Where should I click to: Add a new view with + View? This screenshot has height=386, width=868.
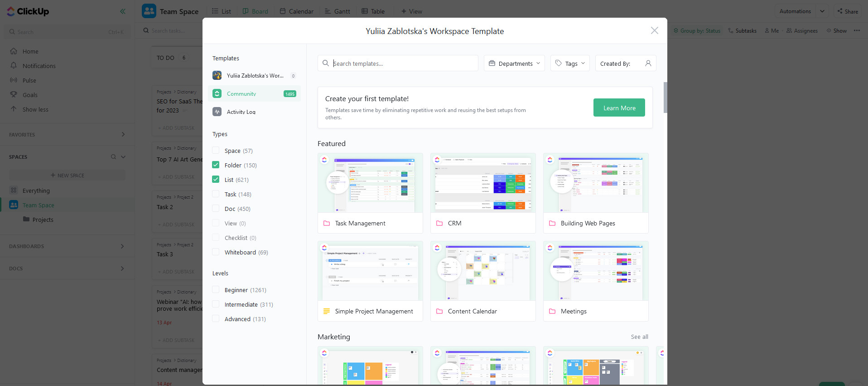(x=411, y=11)
